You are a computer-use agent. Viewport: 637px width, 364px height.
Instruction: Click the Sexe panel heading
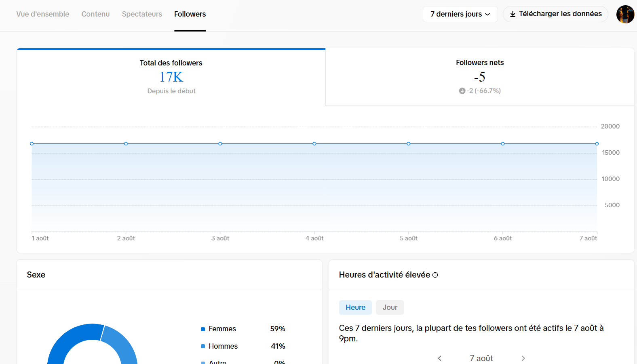pos(36,275)
